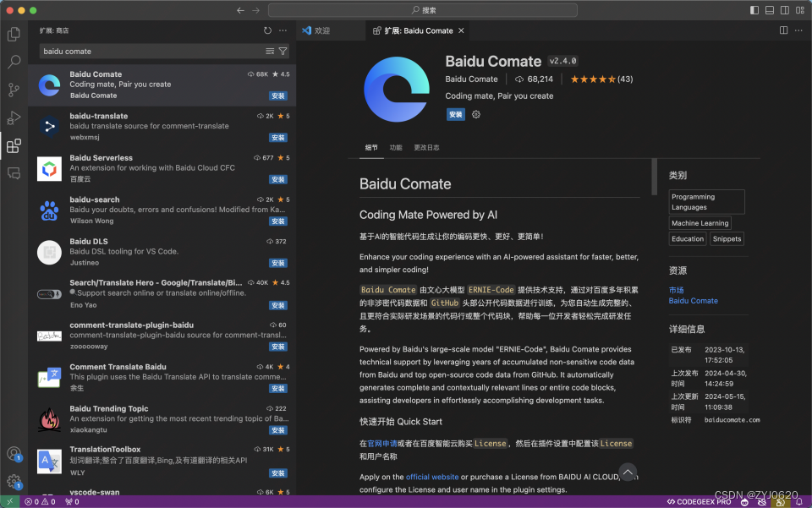
Task: Open notifications bell in status bar
Action: tap(799, 502)
